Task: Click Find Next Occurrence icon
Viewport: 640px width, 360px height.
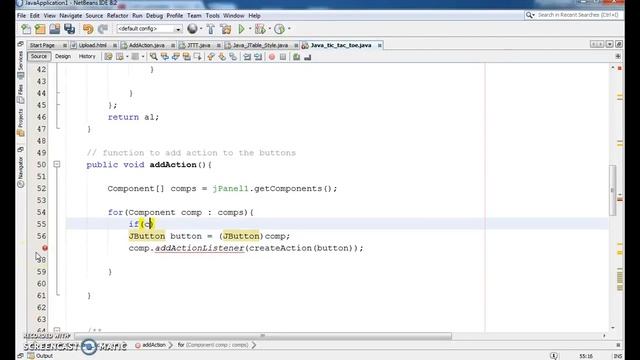Action: [x=176, y=57]
